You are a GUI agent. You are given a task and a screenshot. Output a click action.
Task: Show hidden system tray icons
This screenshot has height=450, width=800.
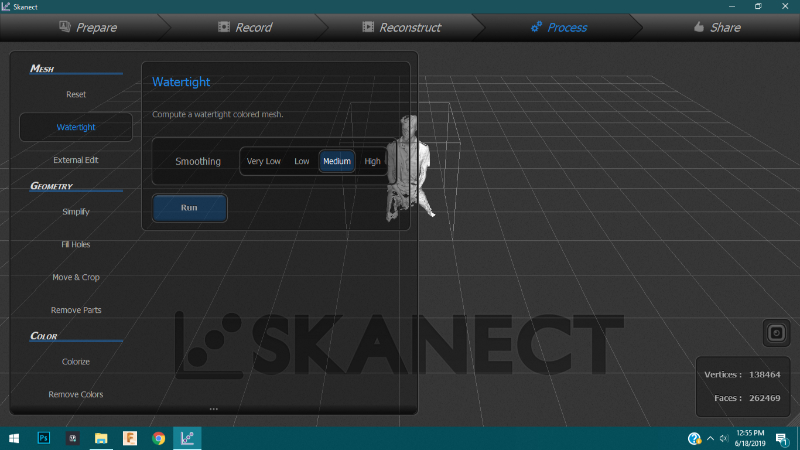[x=710, y=438]
